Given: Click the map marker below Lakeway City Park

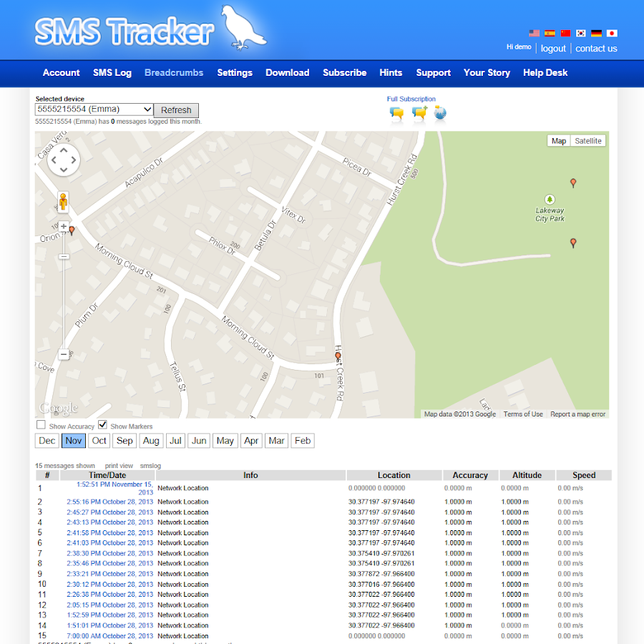Looking at the screenshot, I should tap(573, 243).
